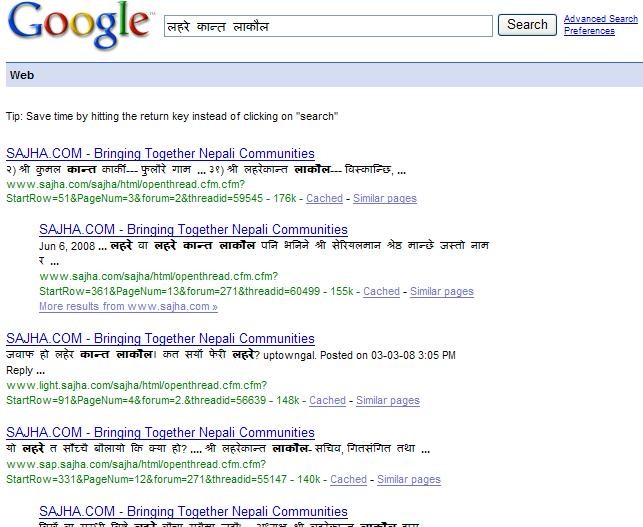Open Similar pages for threadid=60499 result
643x527 pixels.
[x=442, y=291]
